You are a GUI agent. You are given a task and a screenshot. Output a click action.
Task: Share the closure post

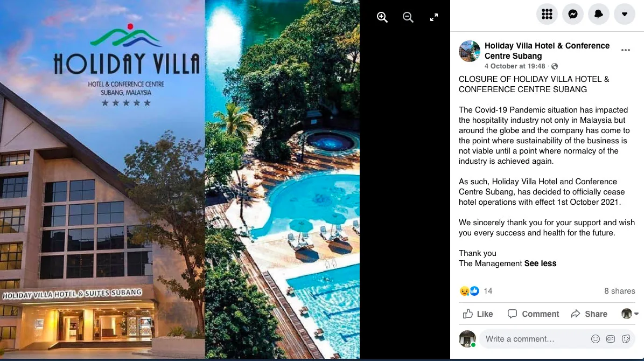[x=589, y=314]
